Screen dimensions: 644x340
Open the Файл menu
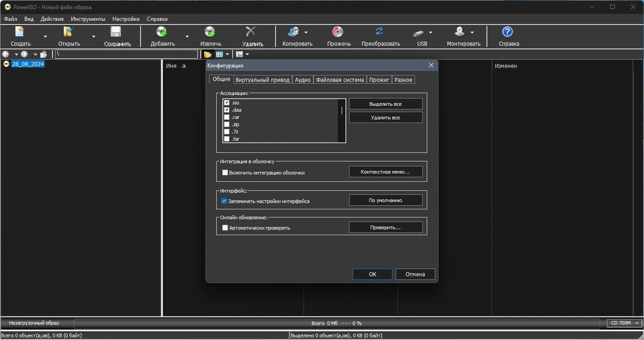[x=11, y=19]
